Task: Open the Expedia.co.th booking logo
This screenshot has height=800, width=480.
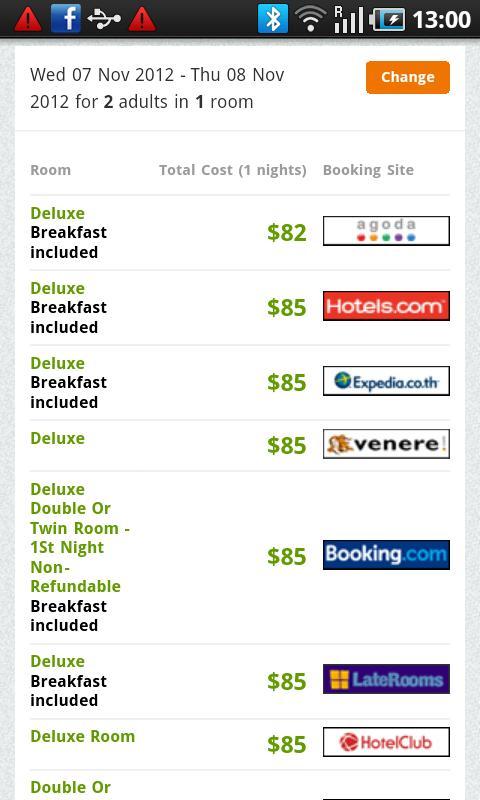Action: (x=386, y=381)
